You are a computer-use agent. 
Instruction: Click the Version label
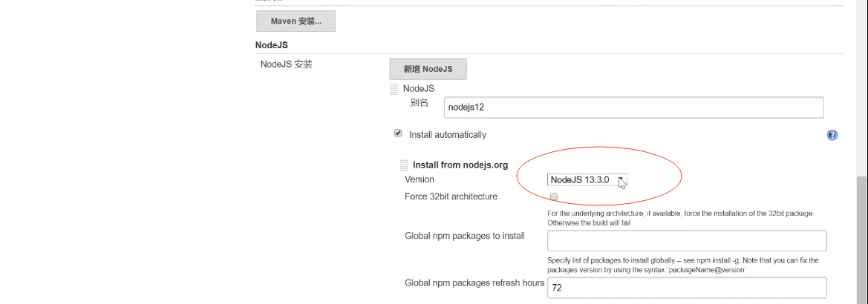420,179
